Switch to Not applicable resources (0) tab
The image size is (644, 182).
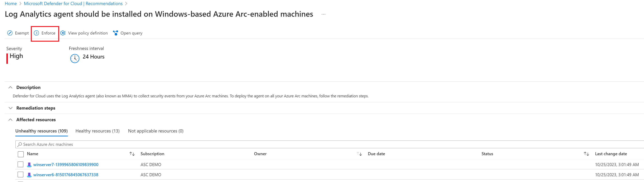click(156, 131)
